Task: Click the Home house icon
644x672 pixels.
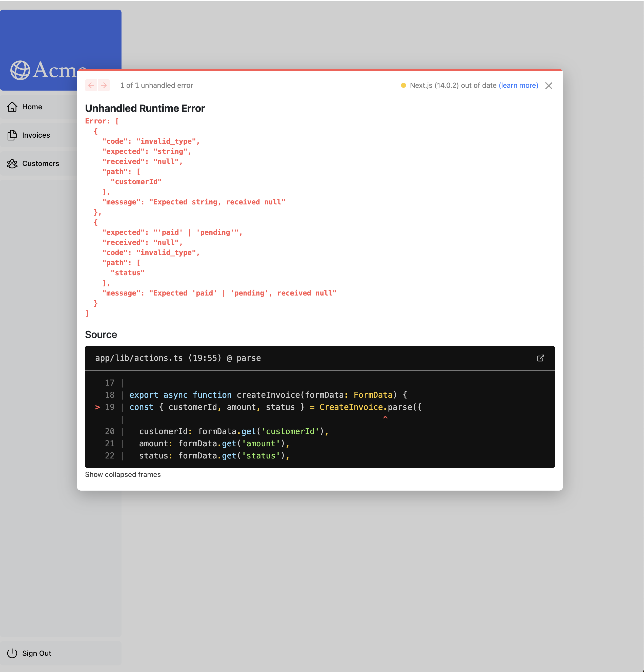Action: click(x=12, y=107)
